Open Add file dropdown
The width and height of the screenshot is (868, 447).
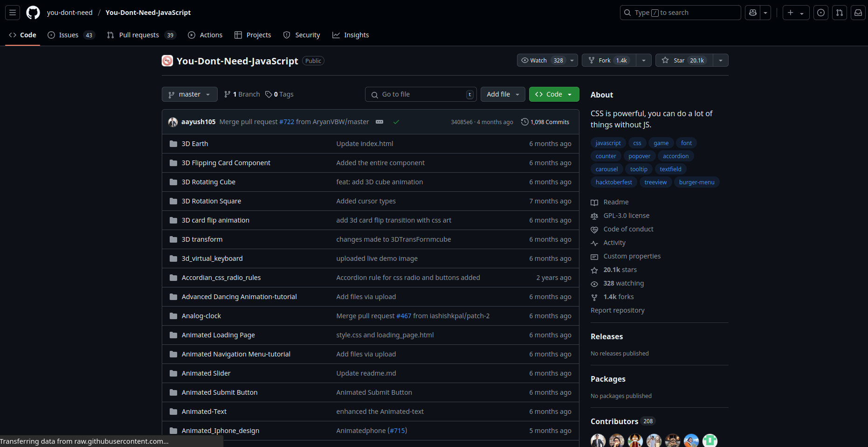click(x=503, y=94)
